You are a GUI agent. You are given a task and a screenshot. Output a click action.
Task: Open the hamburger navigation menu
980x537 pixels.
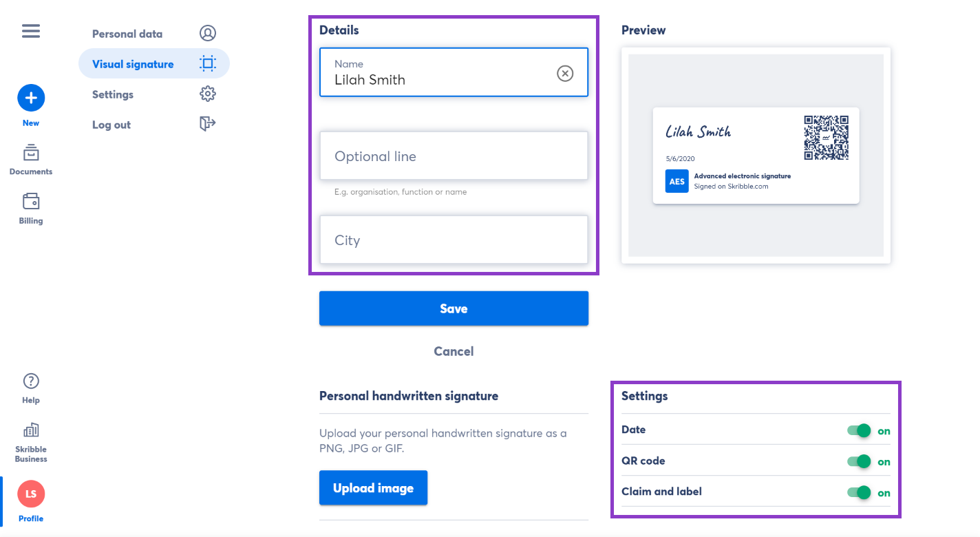point(31,32)
